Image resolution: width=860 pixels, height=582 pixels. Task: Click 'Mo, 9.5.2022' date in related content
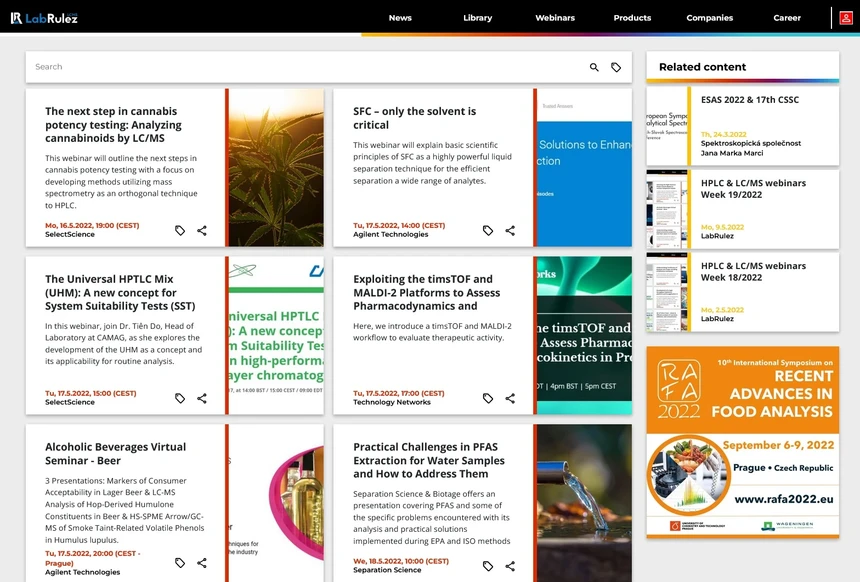(722, 227)
